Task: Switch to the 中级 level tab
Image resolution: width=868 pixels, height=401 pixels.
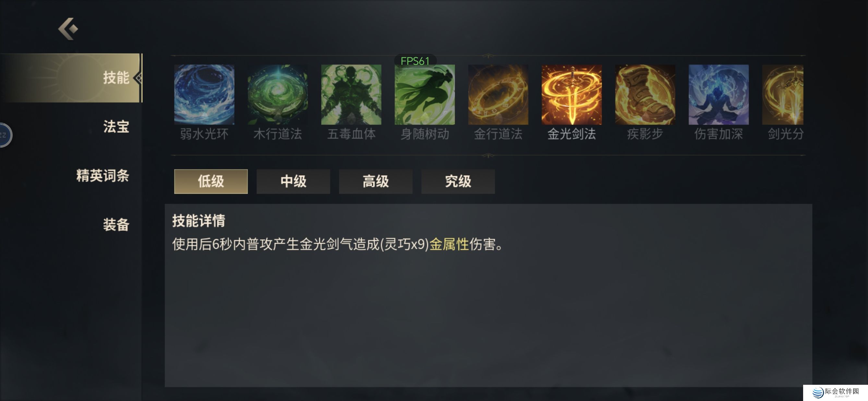Action: [x=293, y=181]
